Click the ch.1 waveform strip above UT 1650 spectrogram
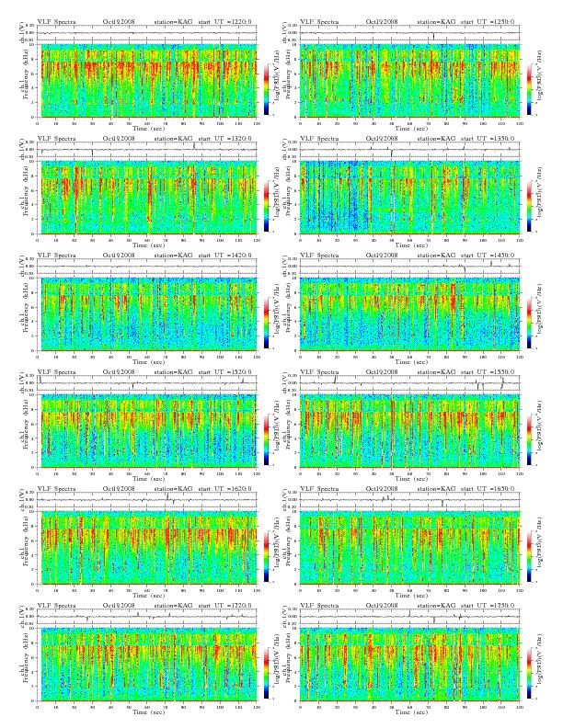Image resolution: width=563 pixels, height=728 pixels. pyautogui.click(x=409, y=500)
